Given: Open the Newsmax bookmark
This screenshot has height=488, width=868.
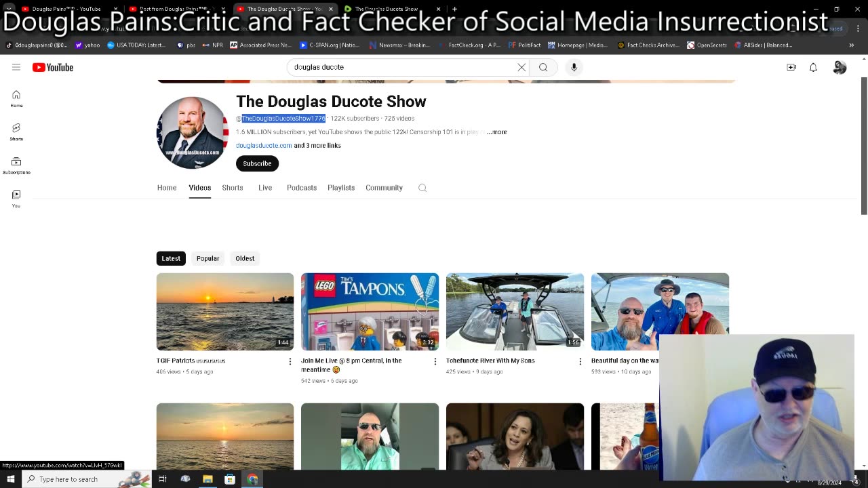Looking at the screenshot, I should point(399,45).
